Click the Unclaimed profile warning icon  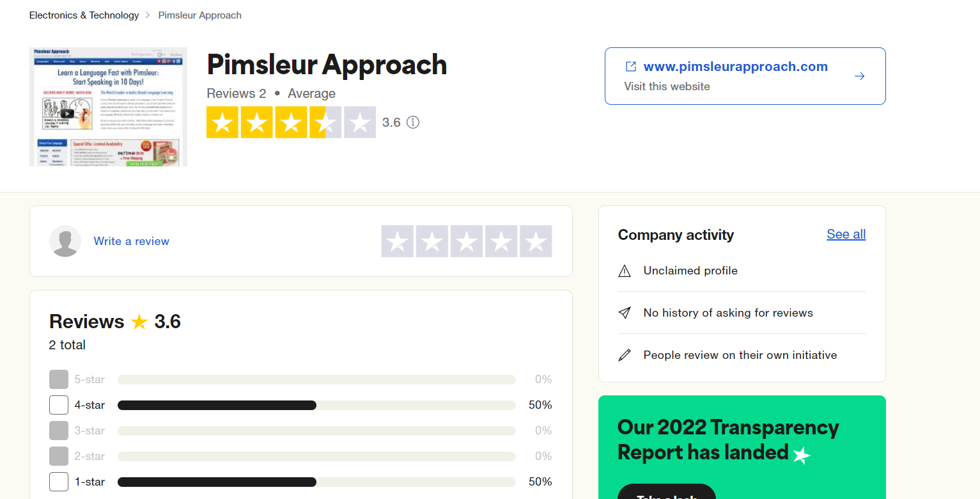pos(625,271)
